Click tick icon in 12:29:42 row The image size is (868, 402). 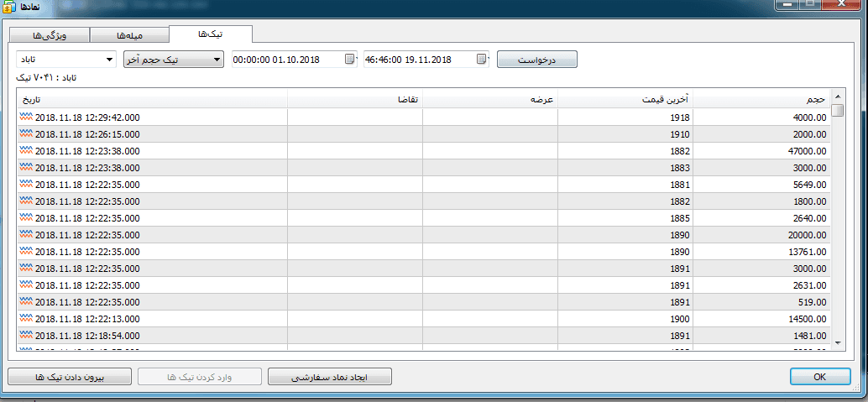pyautogui.click(x=26, y=117)
